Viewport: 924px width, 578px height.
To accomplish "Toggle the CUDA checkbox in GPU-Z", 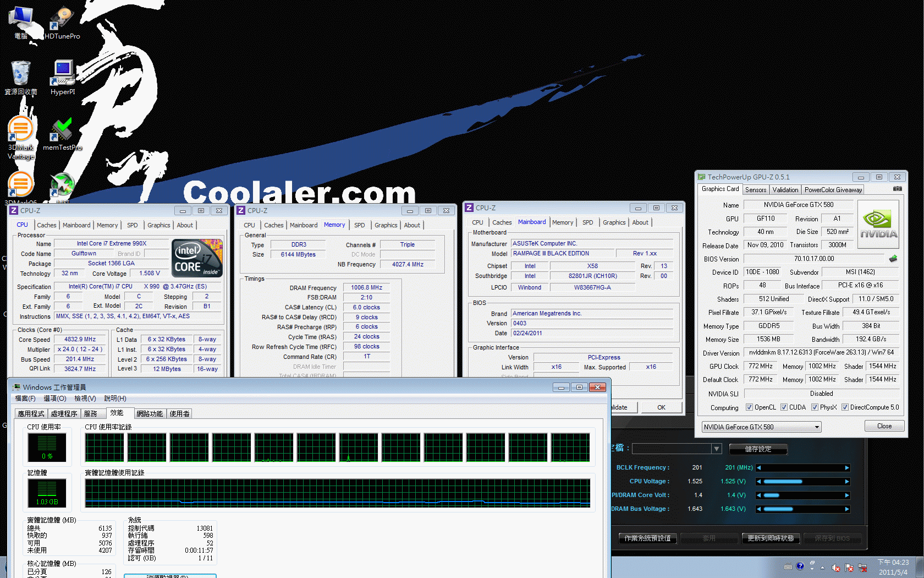I will 784,407.
